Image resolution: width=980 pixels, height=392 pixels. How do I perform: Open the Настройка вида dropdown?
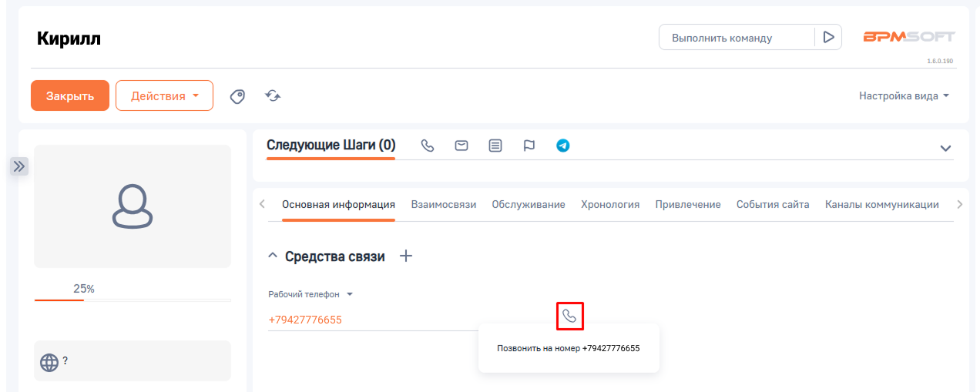tap(904, 96)
